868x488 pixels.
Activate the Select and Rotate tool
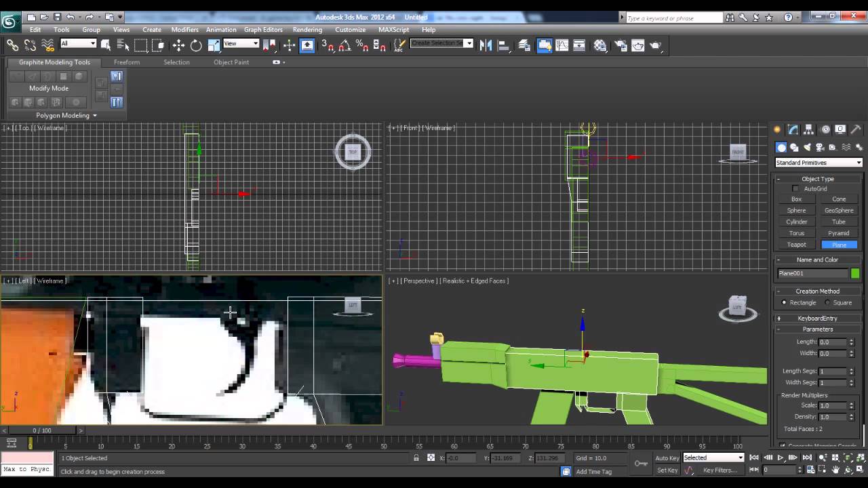[196, 45]
